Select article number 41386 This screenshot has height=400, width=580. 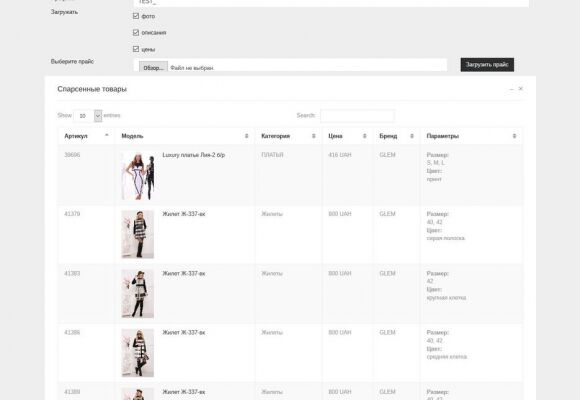72,332
